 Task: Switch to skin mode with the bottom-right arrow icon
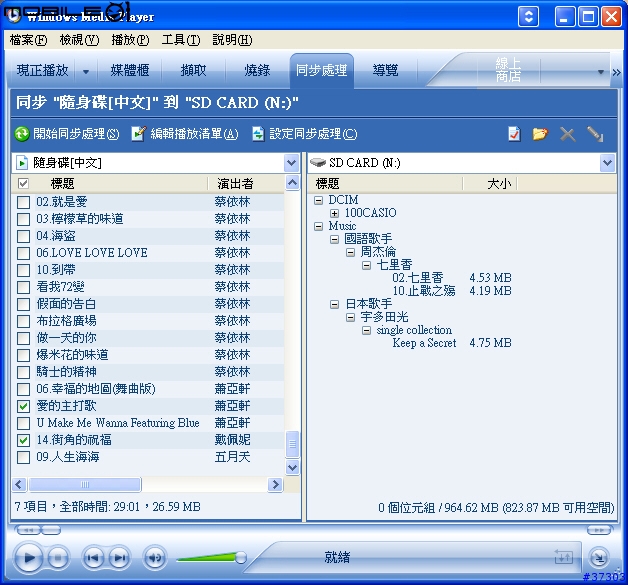coord(599,557)
